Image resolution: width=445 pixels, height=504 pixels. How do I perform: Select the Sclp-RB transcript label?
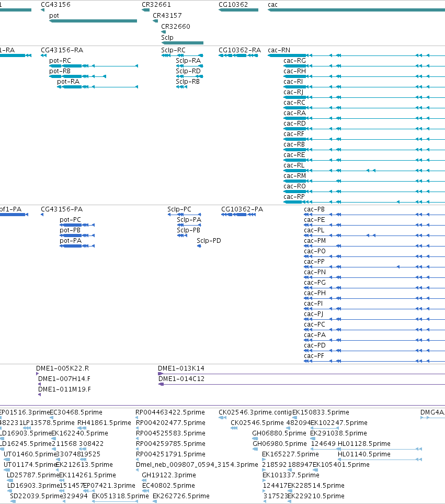tap(188, 82)
